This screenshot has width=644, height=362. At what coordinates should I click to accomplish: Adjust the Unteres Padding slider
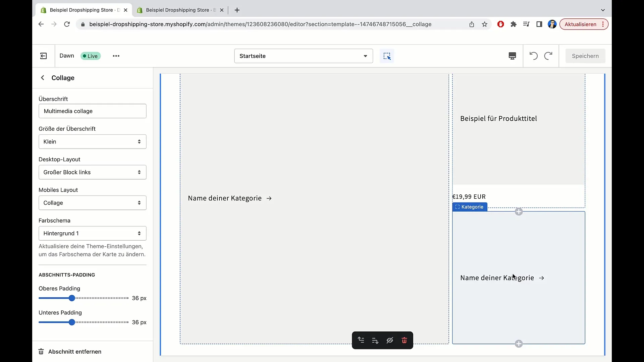click(x=84, y=322)
